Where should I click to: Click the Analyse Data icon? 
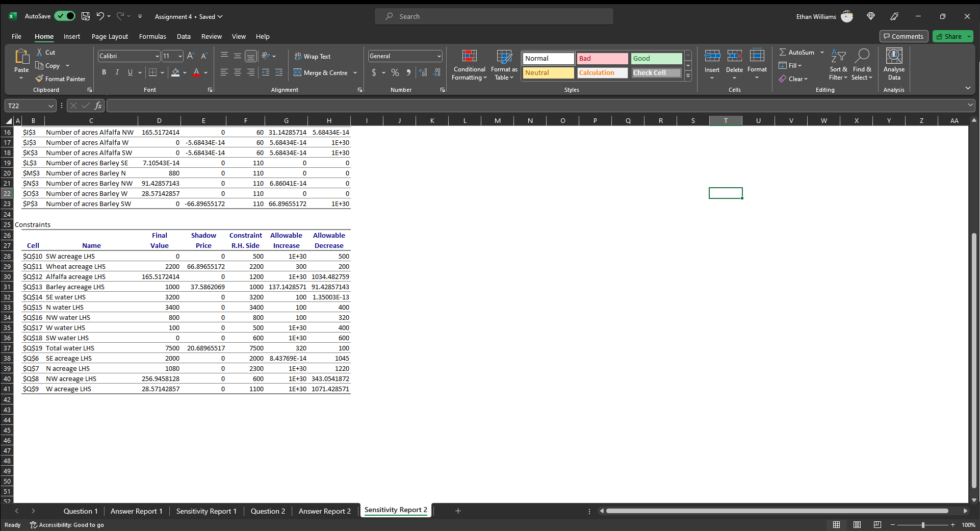point(894,65)
